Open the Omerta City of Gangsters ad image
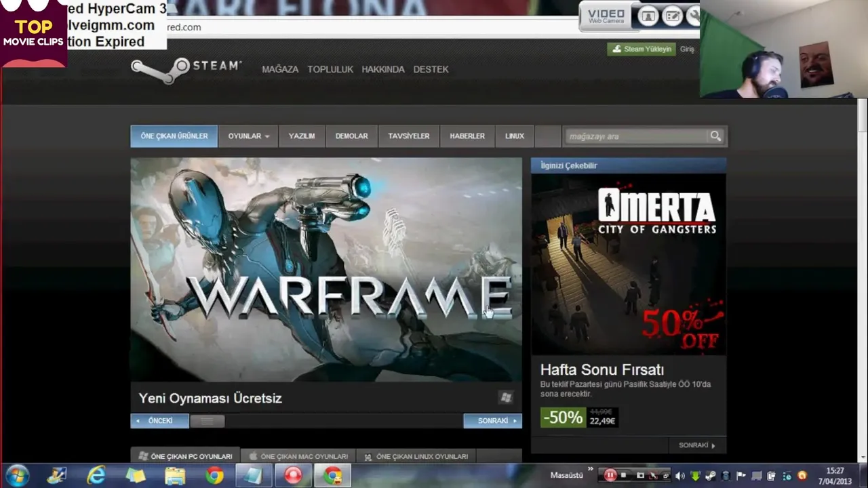Screen dimensions: 868x488 (x=629, y=264)
